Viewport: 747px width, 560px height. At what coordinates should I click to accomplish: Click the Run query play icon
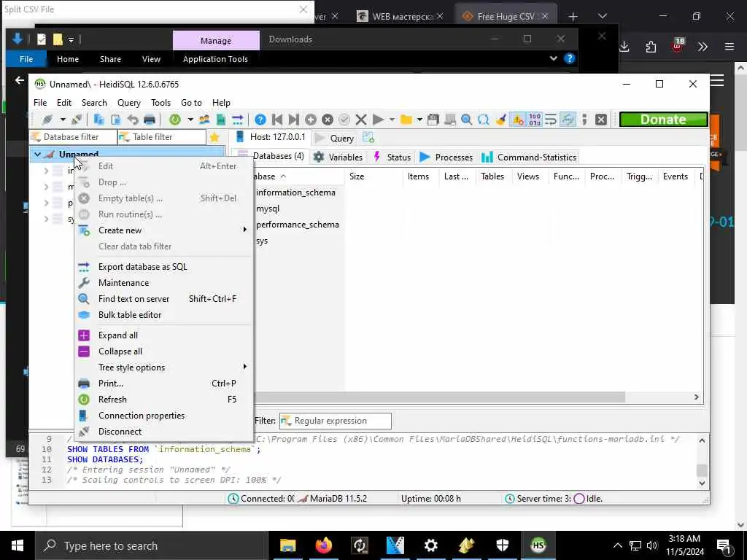click(x=378, y=120)
